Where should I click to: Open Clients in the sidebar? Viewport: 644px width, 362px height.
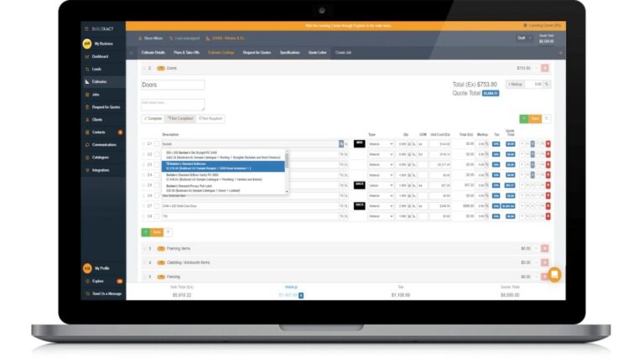click(x=97, y=120)
